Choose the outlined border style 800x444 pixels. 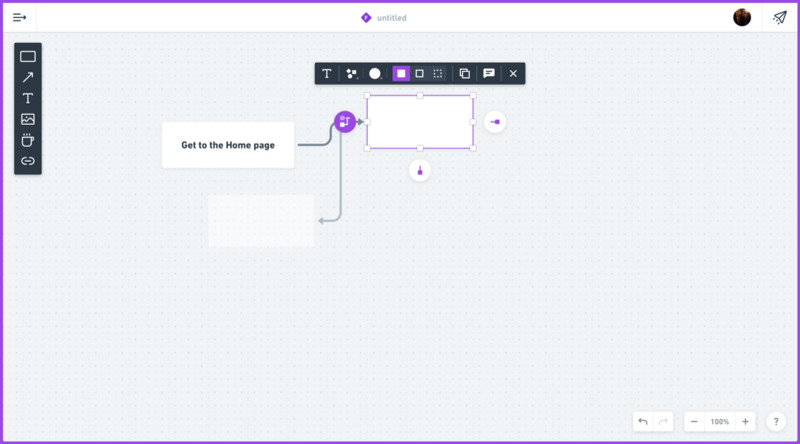coord(419,73)
